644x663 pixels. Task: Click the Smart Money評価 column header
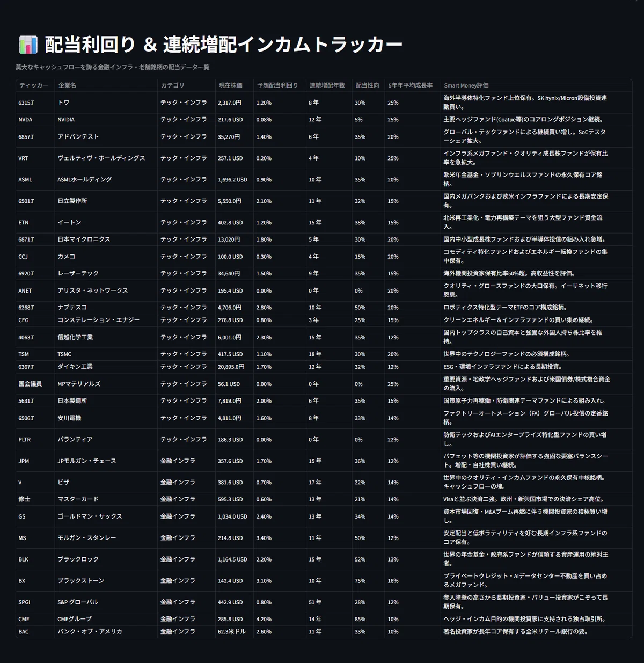pos(536,85)
